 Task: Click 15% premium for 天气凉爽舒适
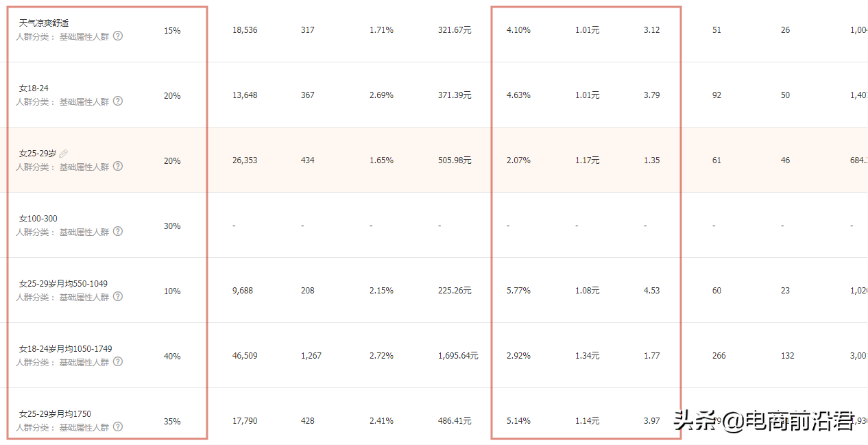pyautogui.click(x=172, y=31)
